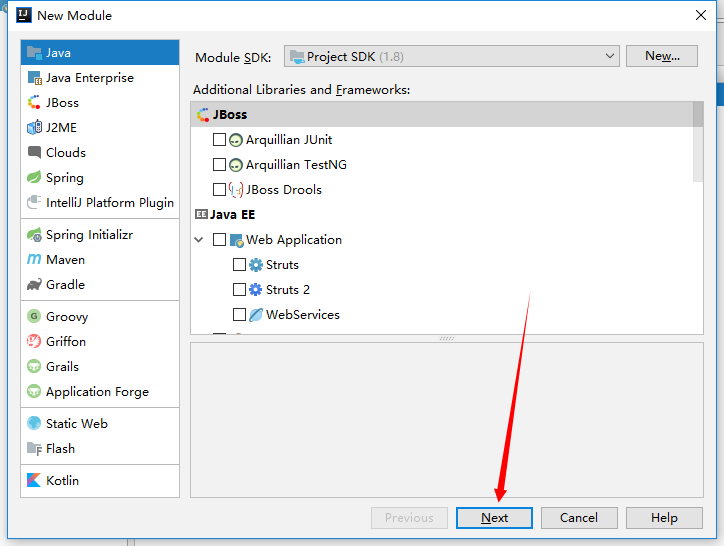Click the Help button
The image size is (724, 546).
click(x=664, y=518)
